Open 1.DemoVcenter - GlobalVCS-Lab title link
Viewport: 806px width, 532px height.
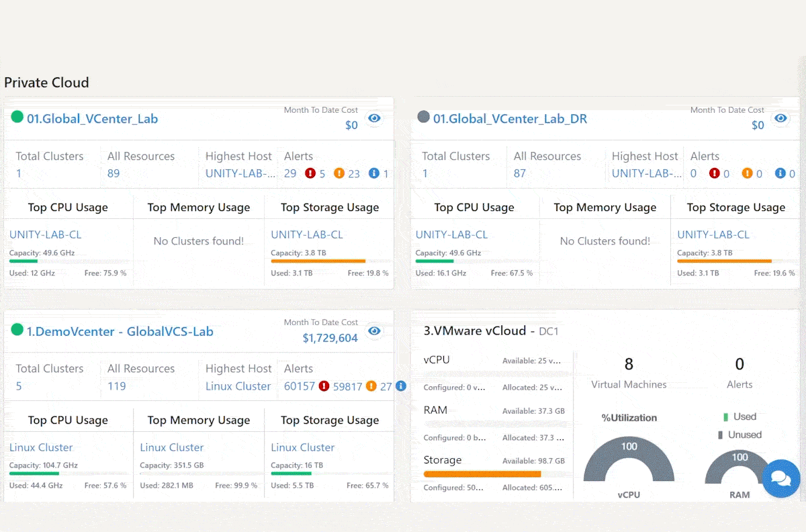point(120,331)
